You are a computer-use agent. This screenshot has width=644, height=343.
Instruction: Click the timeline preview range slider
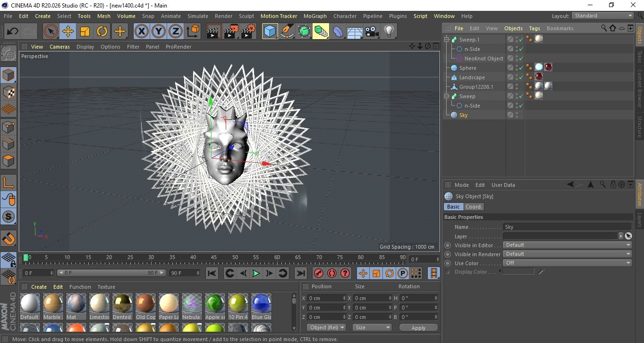[x=111, y=273]
